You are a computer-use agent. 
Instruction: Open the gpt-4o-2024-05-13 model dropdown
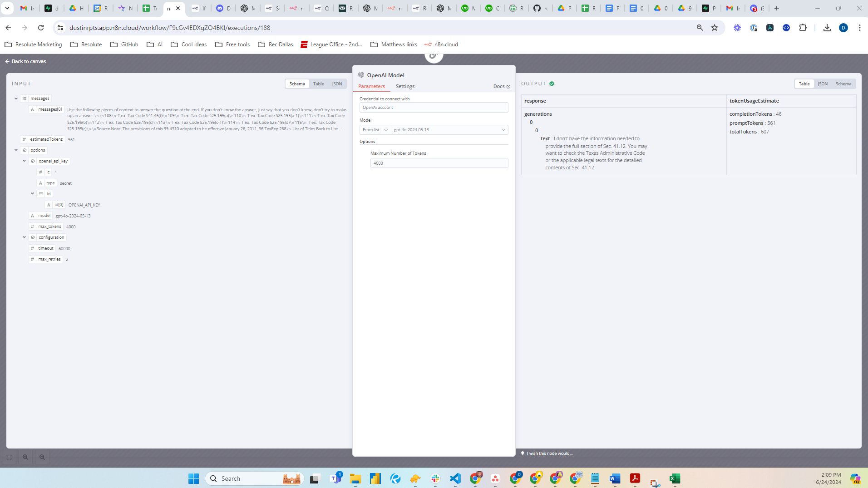coord(449,130)
